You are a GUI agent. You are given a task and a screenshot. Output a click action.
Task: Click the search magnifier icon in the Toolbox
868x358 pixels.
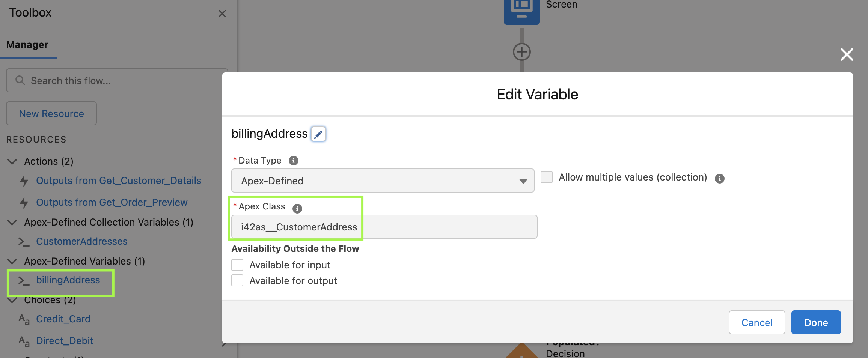[20, 80]
